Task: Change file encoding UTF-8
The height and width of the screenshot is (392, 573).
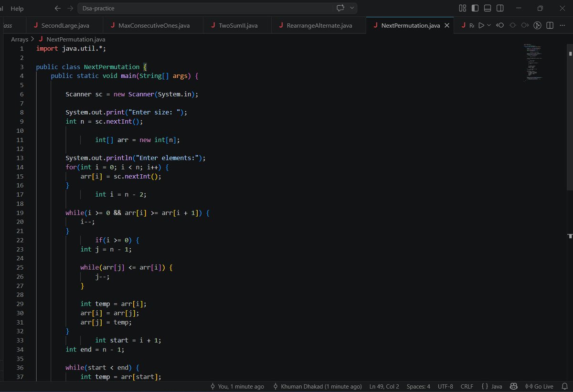Action: coord(445,387)
